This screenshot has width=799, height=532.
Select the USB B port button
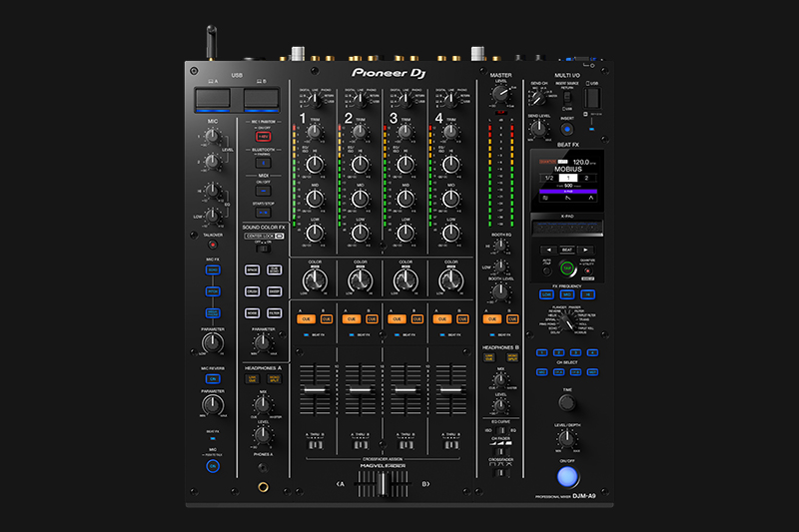point(261,99)
